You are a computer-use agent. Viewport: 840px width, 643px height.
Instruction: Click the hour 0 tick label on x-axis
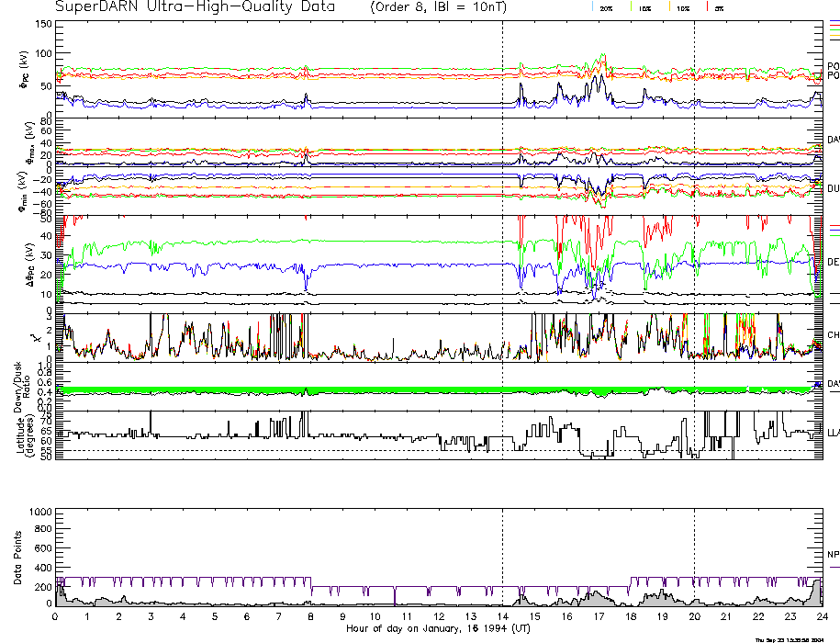(x=56, y=616)
